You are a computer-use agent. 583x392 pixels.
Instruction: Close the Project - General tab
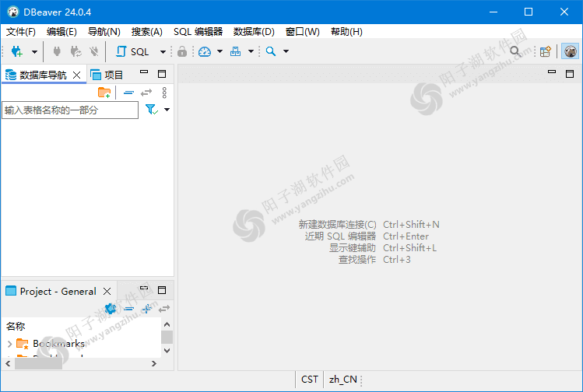[x=107, y=292]
